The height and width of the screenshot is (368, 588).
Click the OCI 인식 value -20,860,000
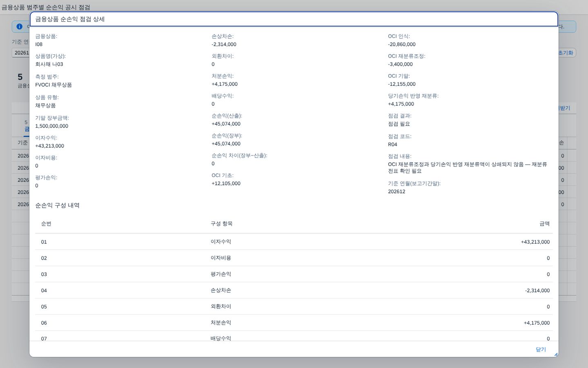point(402,44)
